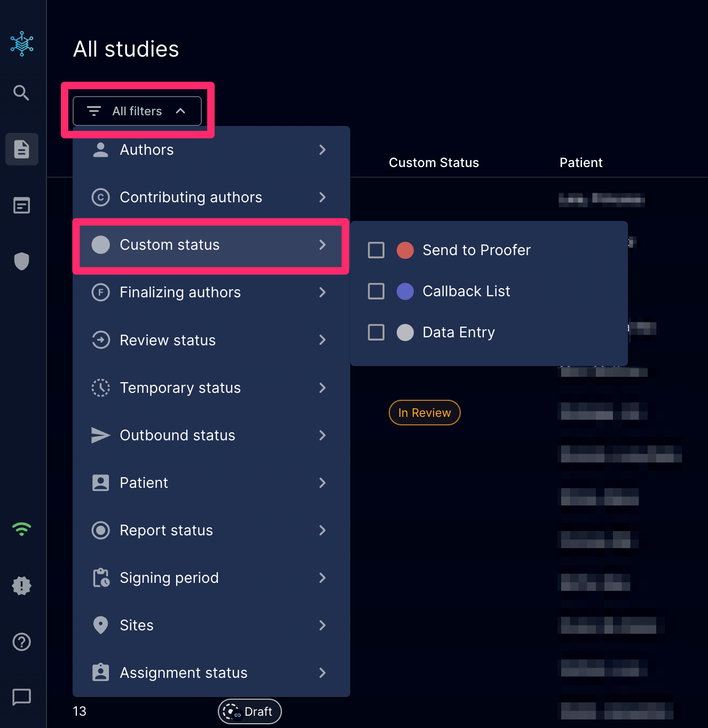Click the Report status radio icon
Viewport: 708px width, 728px height.
pos(100,530)
